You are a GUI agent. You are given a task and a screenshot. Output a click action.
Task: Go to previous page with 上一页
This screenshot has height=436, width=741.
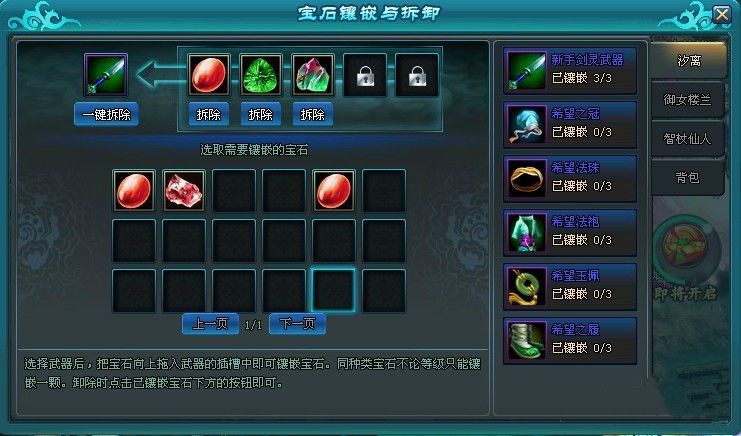[210, 324]
